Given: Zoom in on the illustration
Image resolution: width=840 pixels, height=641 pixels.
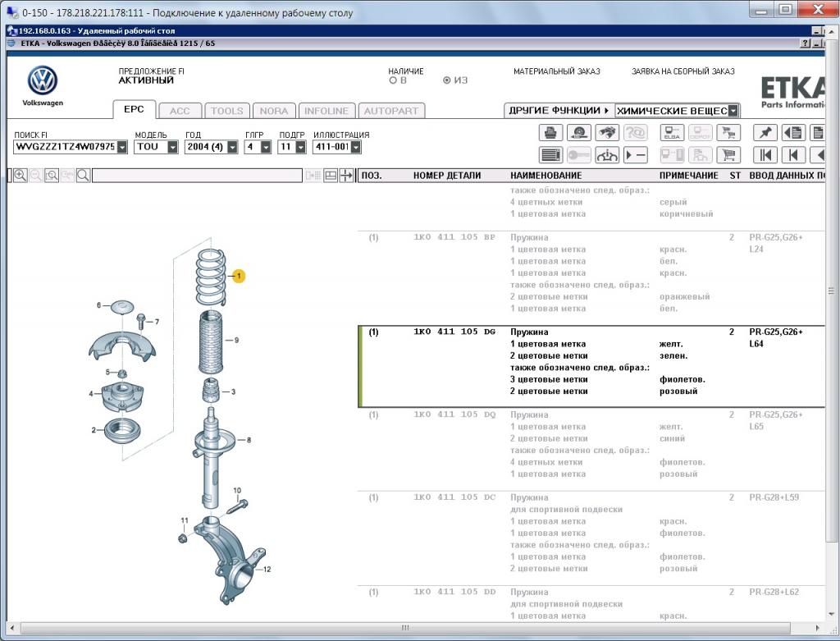Looking at the screenshot, I should click(21, 176).
